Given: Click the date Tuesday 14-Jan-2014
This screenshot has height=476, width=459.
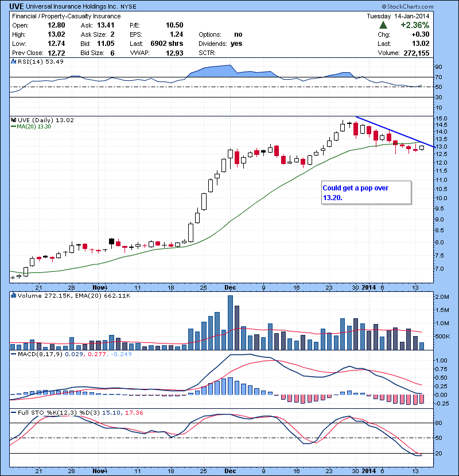Looking at the screenshot, I should point(398,16).
